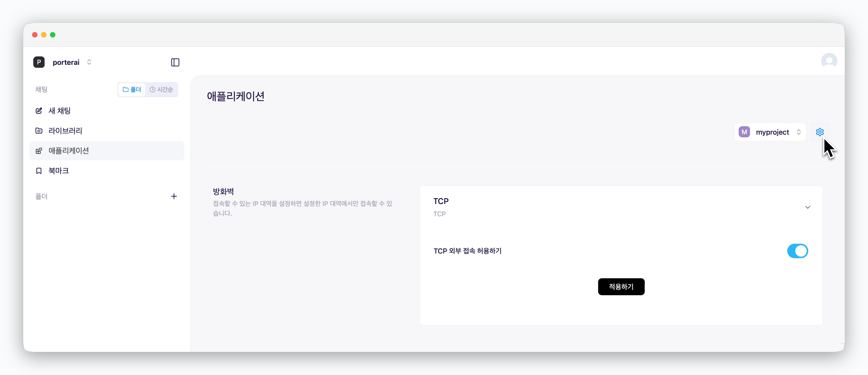Open the myproject selector dropdown
Image resolution: width=868 pixels, height=375 pixels.
tap(770, 132)
